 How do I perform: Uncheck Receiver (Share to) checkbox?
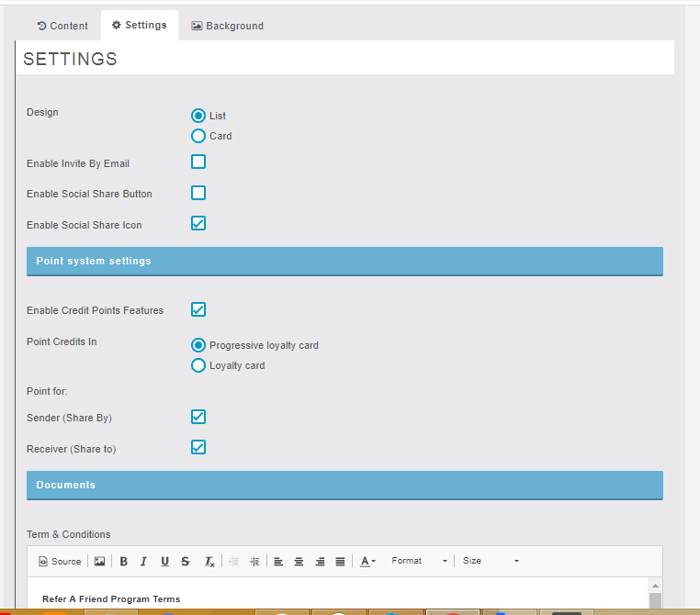[x=198, y=447]
